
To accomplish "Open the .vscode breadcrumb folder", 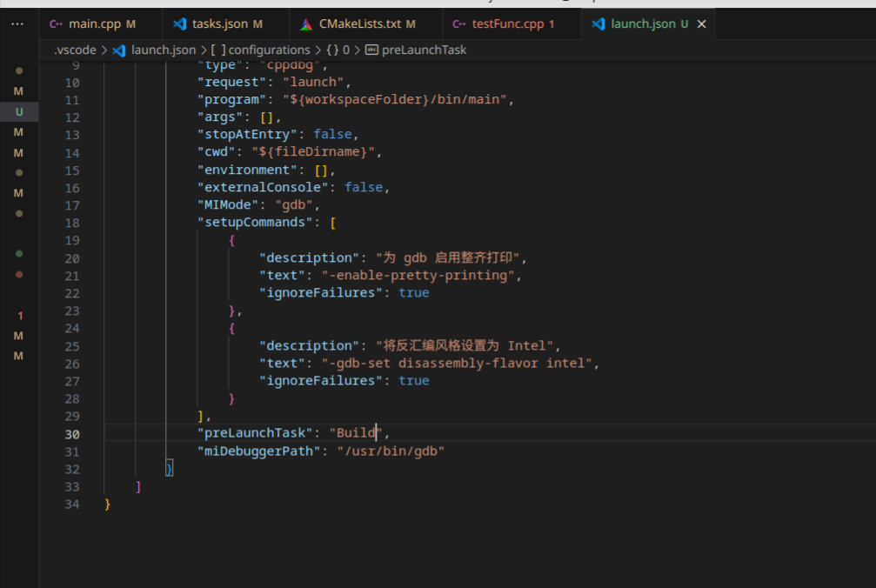I will pyautogui.click(x=75, y=50).
